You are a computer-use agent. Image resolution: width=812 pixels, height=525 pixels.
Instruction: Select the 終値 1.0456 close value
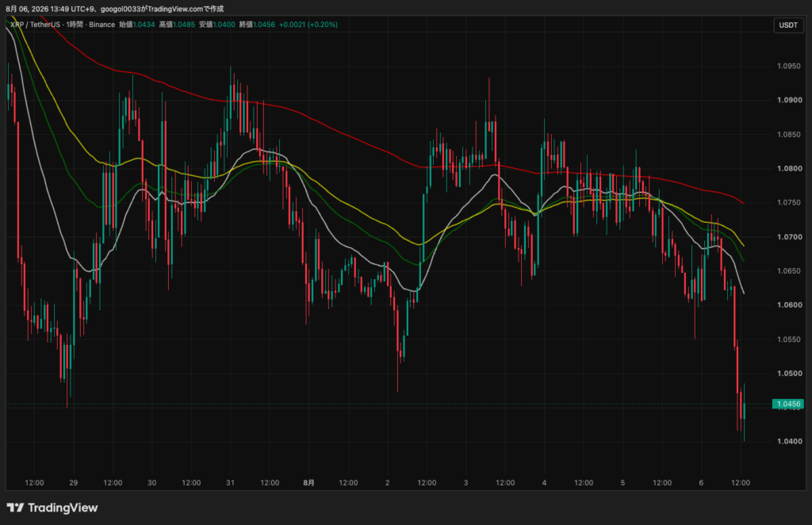(x=257, y=25)
